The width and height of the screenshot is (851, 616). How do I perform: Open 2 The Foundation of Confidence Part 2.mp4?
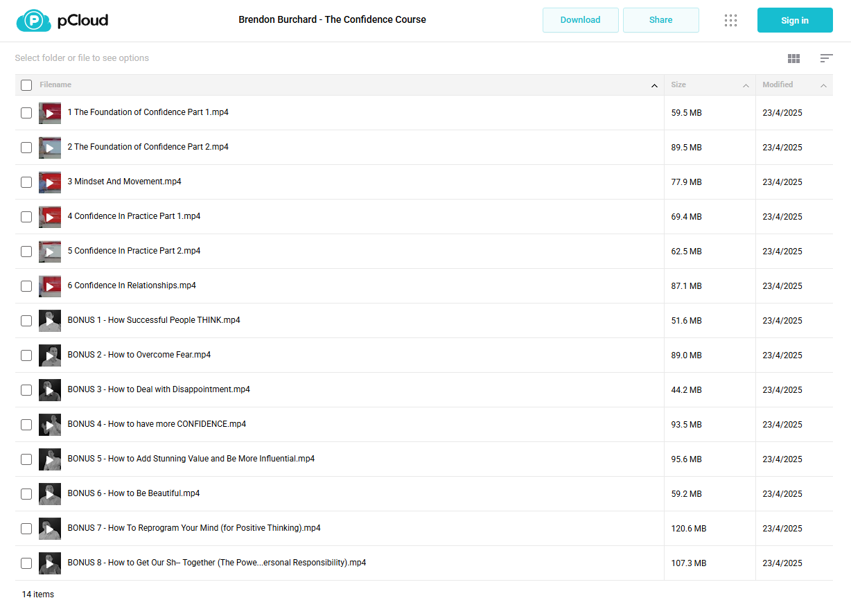point(148,147)
